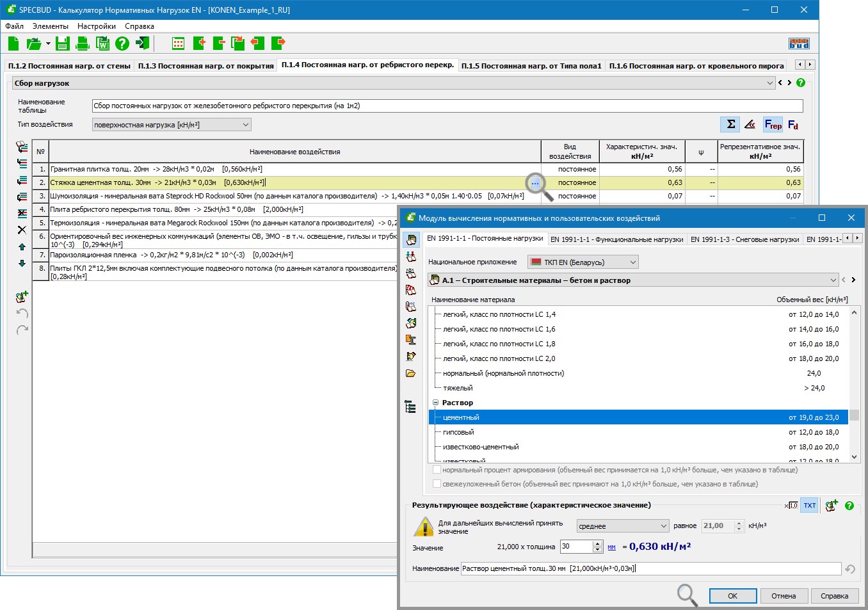Open the Настройки menu

pos(96,26)
